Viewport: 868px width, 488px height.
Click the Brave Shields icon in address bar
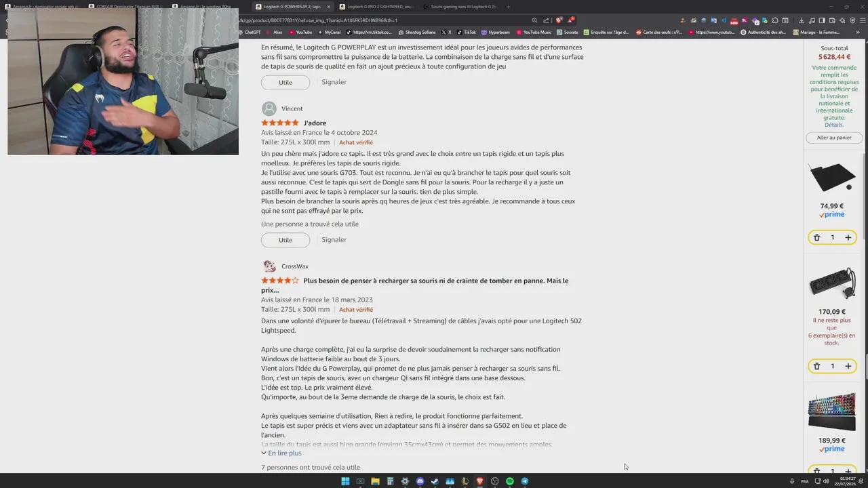pos(559,20)
